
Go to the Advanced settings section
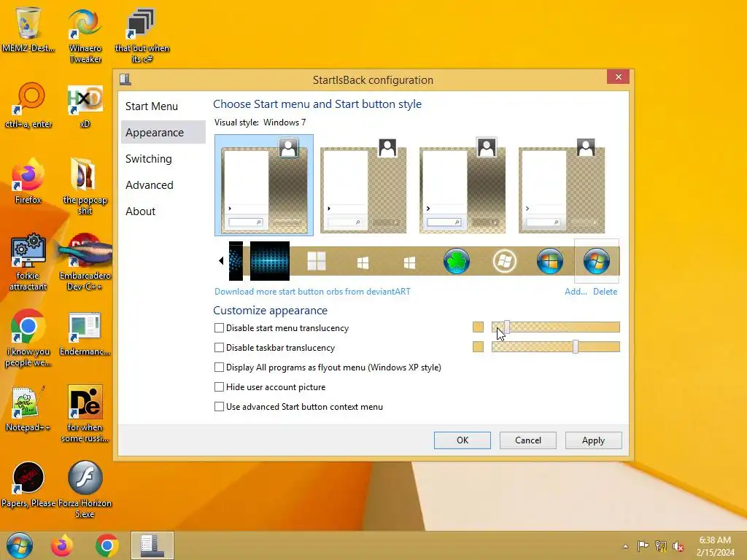pyautogui.click(x=149, y=184)
